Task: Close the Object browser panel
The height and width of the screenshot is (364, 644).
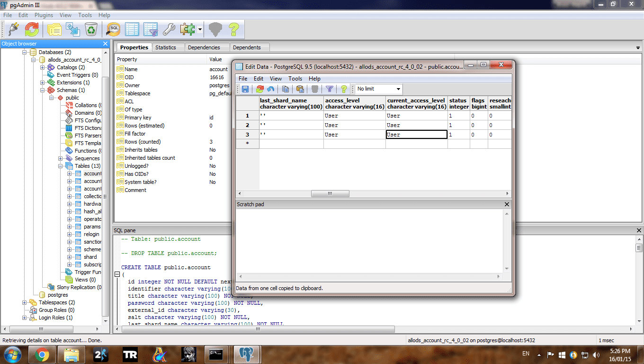Action: coord(106,44)
